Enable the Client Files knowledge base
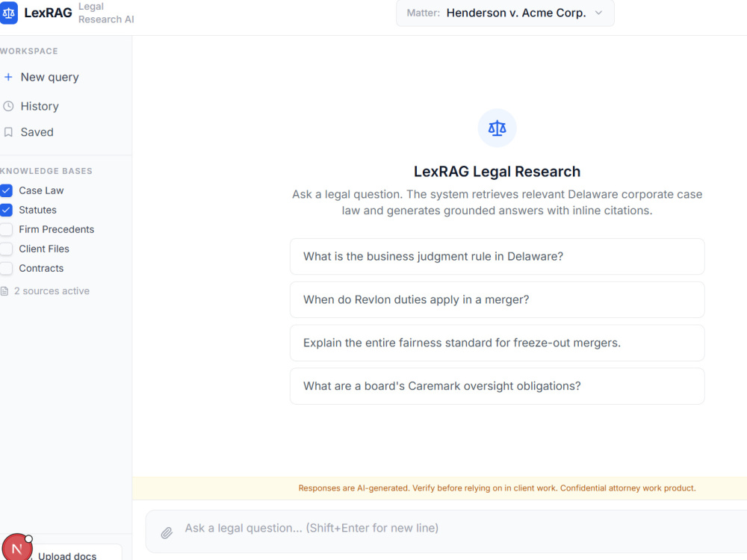Screen dimensions: 747x560 pyautogui.click(x=6, y=249)
